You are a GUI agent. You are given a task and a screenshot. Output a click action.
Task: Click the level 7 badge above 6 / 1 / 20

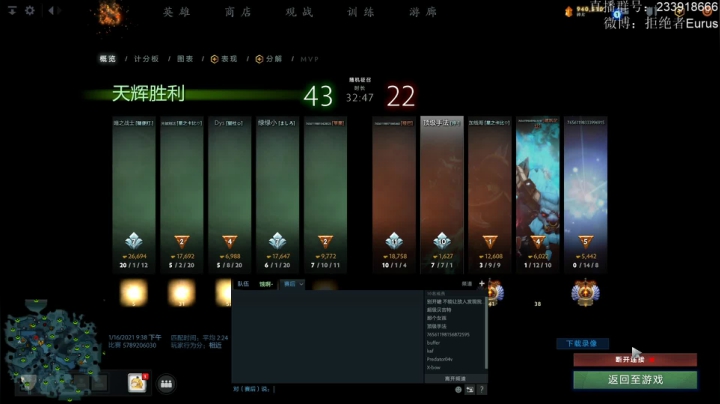click(x=277, y=241)
